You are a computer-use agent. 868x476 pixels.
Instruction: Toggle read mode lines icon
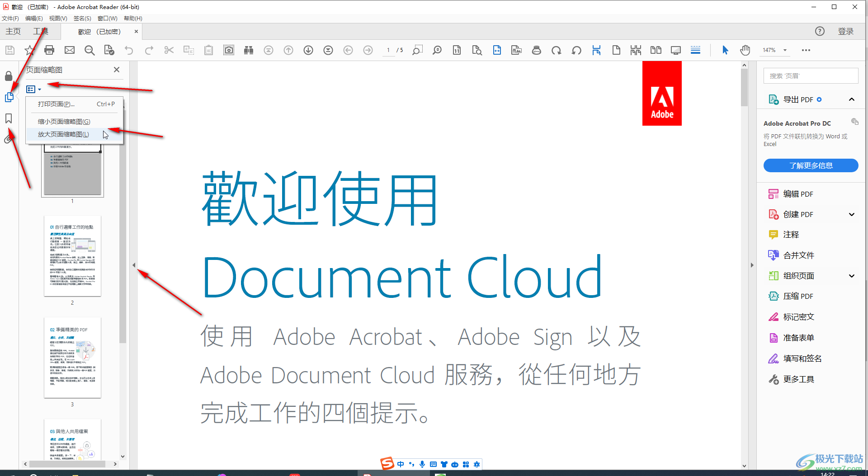[x=696, y=50]
